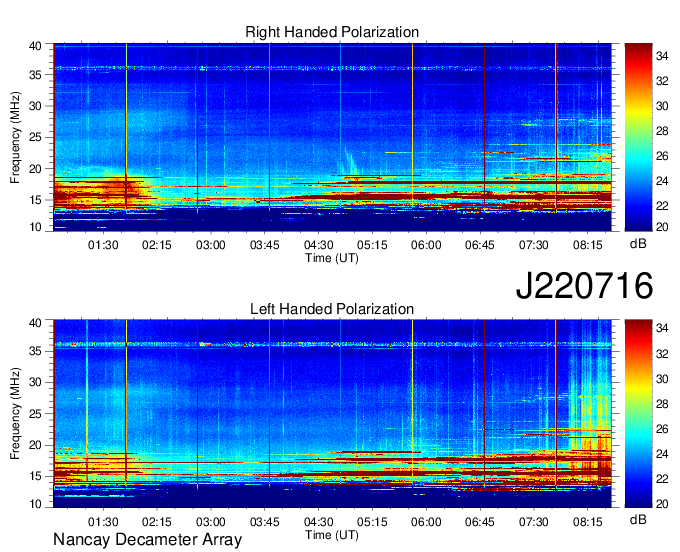Select the 24 dB tick on Left Handed color bar
This screenshot has height=552, width=680.
pyautogui.click(x=662, y=454)
